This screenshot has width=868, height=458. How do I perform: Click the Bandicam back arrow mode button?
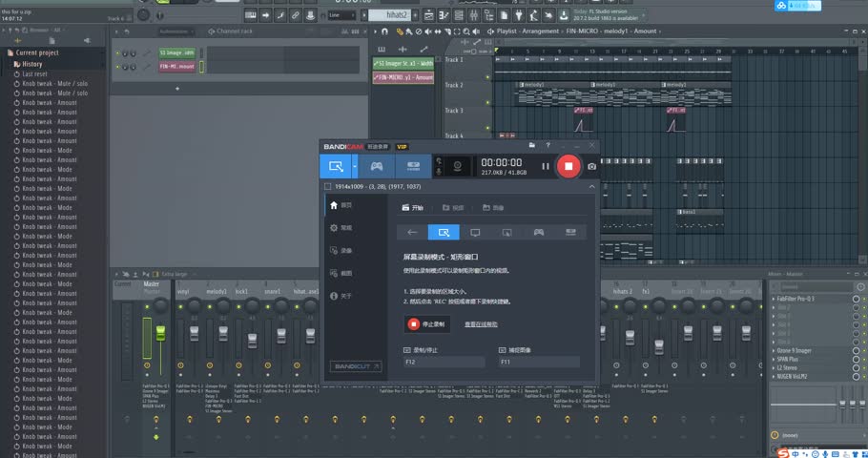coord(413,232)
